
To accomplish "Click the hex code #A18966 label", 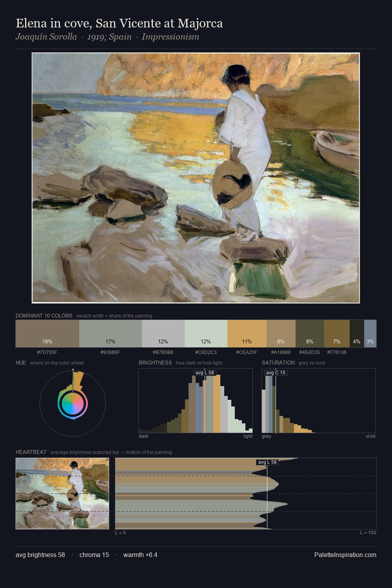I will [281, 352].
